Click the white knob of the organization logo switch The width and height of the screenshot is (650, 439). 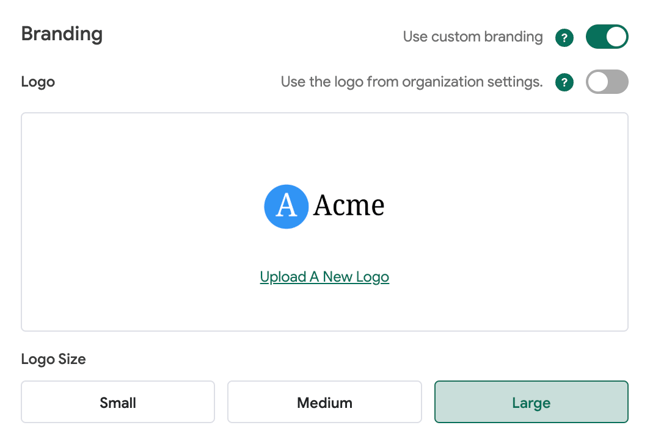tap(598, 82)
